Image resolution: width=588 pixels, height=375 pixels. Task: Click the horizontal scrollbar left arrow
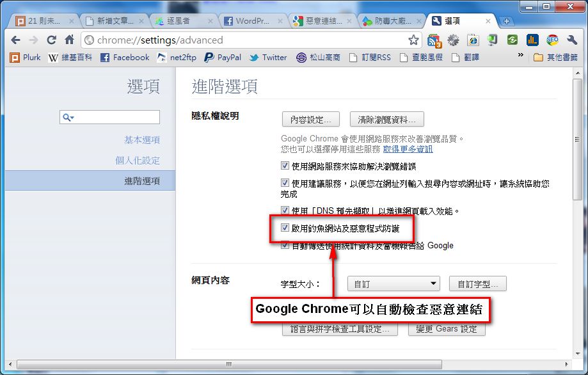click(10, 363)
